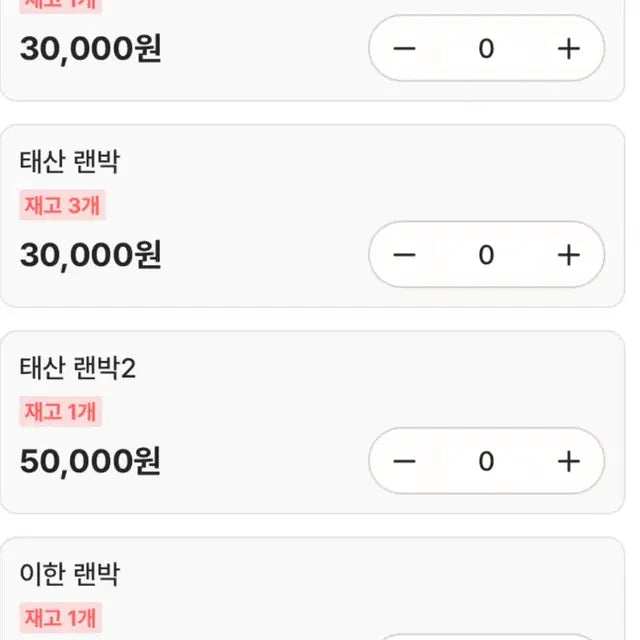Select quantity field of 태산 랜박
640x640 pixels.
coord(486,255)
